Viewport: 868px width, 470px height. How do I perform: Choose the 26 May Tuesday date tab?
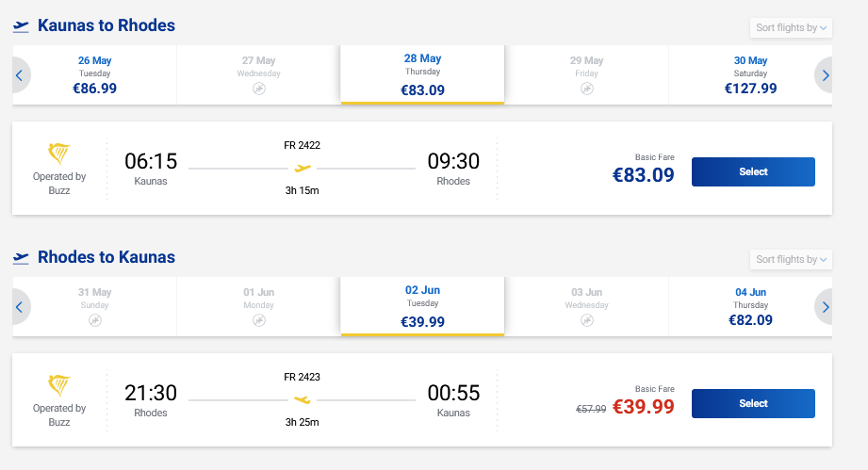(x=94, y=74)
